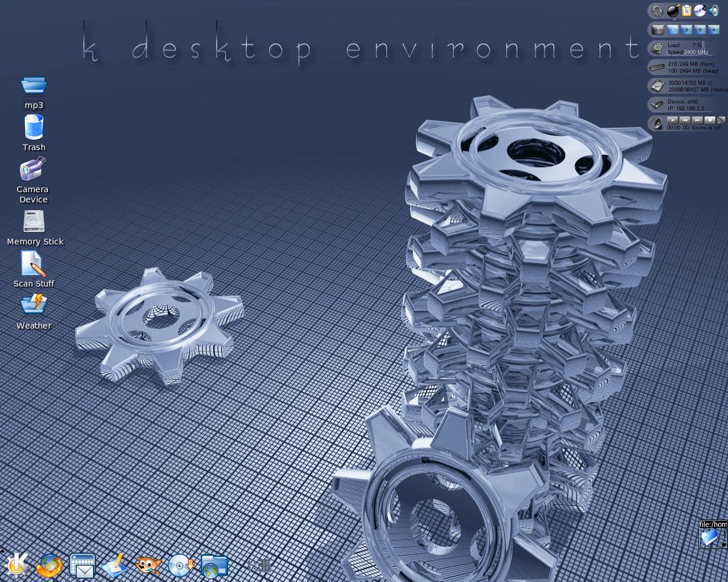Click the XMMS widget minimize-style button
This screenshot has height=582, width=728.
click(721, 120)
